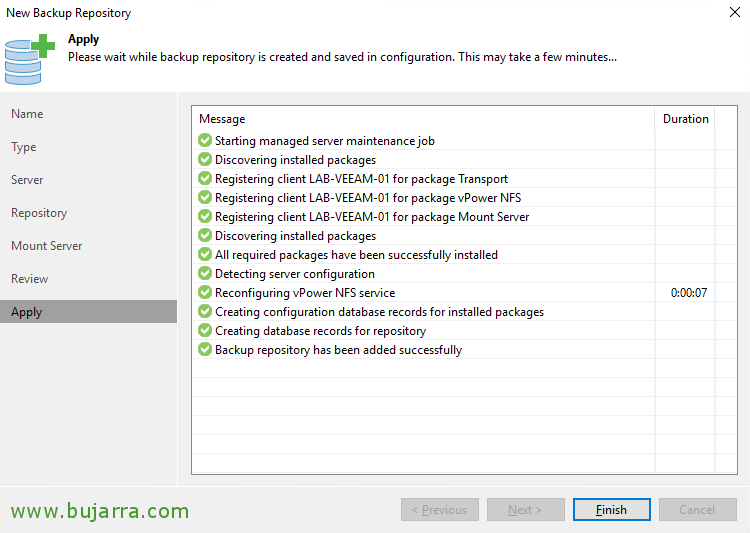This screenshot has height=533, width=750.
Task: Click green check beside Starting managed server maintenance job
Action: click(205, 140)
